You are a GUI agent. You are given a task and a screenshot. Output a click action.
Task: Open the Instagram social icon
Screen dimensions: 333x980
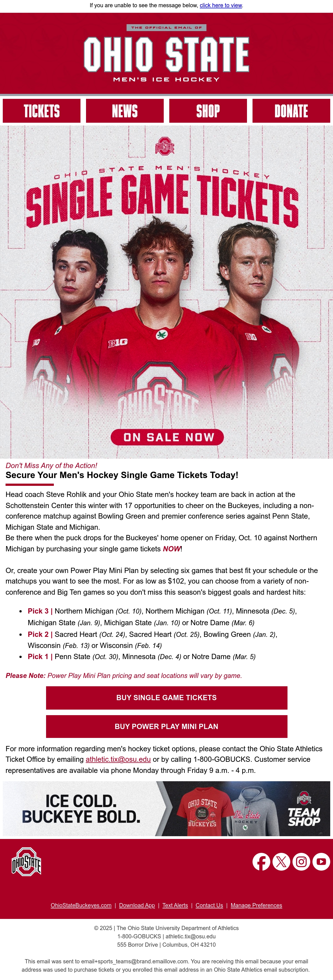(301, 862)
